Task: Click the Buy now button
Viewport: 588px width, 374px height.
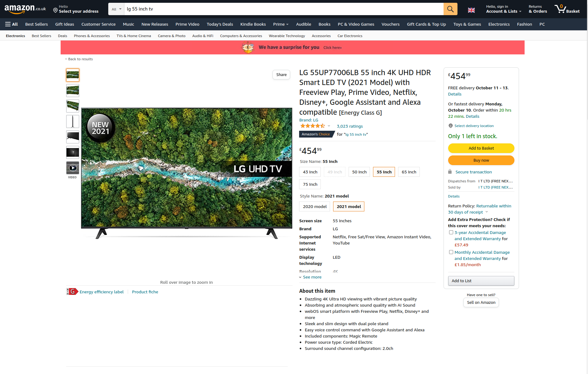Action: 481,160
